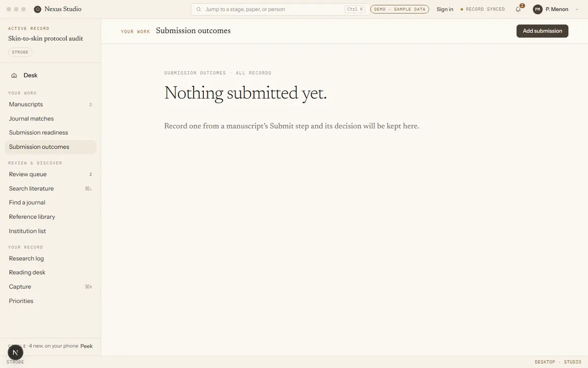Click the Your Work breadcrumb label

tap(135, 31)
